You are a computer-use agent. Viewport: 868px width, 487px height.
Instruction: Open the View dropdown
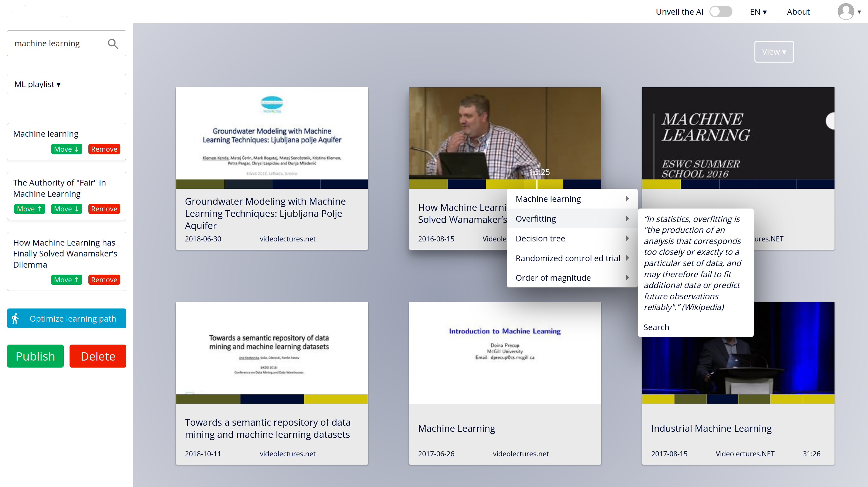[x=774, y=52]
